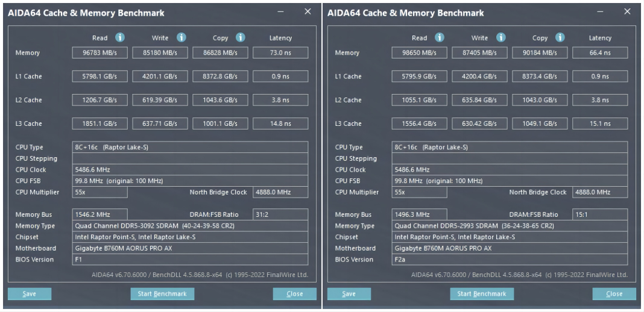The image size is (644, 312).
Task: Select Memory Latency value 73.0 ns
Action: [x=280, y=52]
